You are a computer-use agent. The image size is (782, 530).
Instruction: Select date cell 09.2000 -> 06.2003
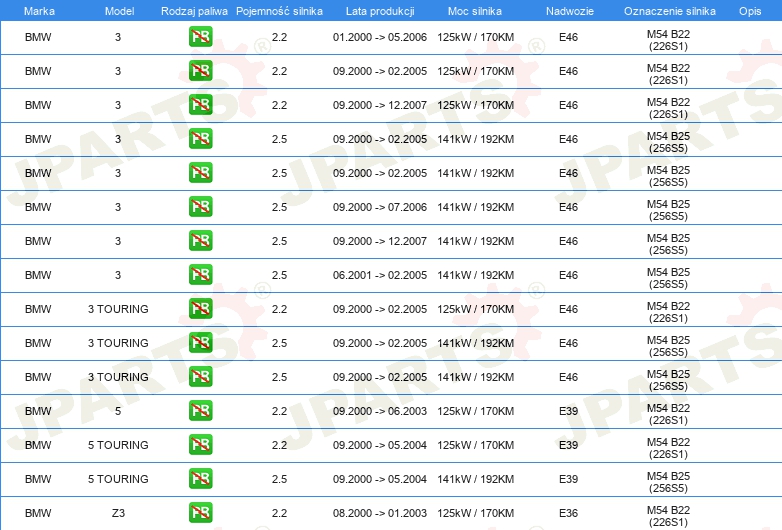coord(380,411)
